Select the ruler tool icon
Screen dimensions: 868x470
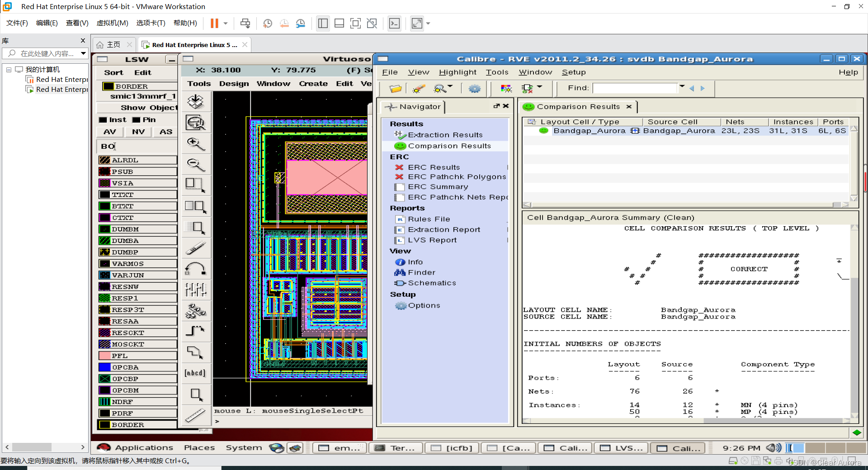(x=196, y=415)
